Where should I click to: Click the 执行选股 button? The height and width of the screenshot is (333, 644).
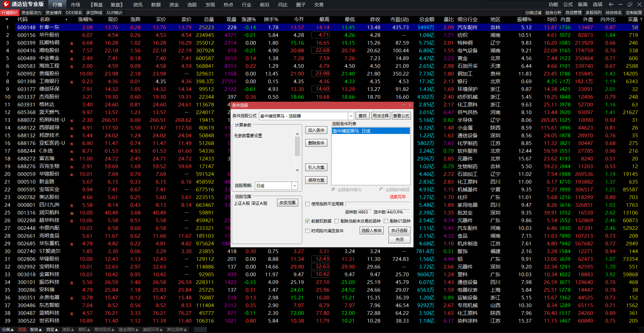point(399,230)
